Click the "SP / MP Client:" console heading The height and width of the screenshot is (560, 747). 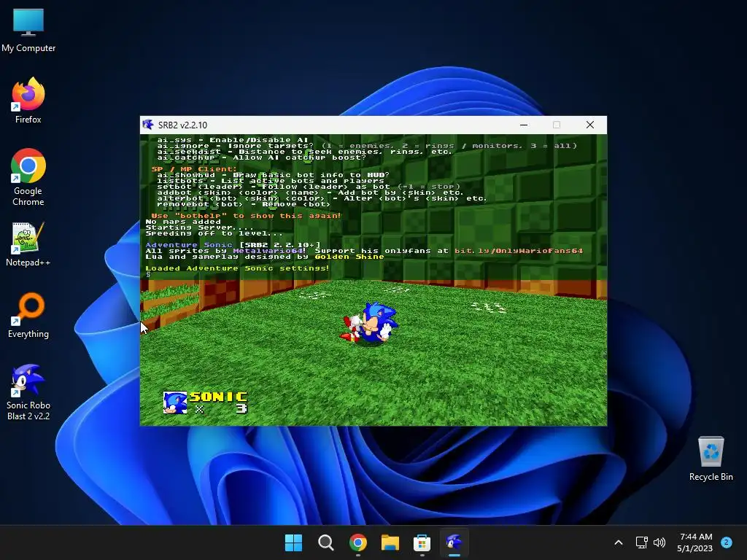pyautogui.click(x=194, y=169)
